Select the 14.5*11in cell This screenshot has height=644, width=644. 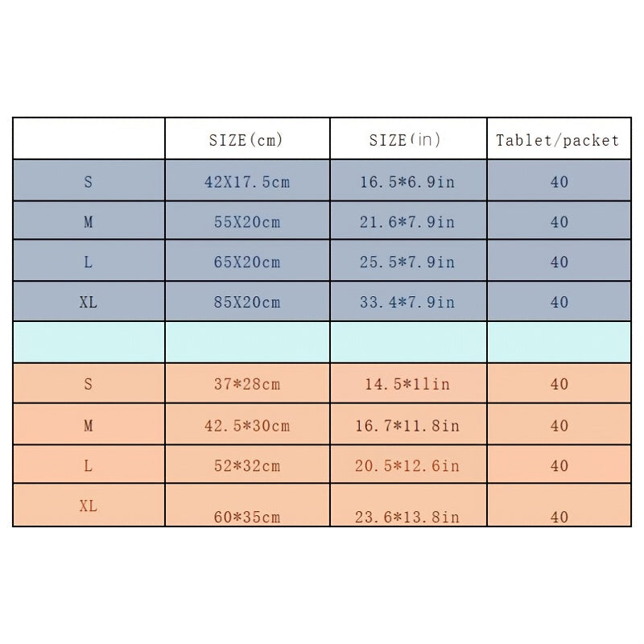(x=407, y=385)
